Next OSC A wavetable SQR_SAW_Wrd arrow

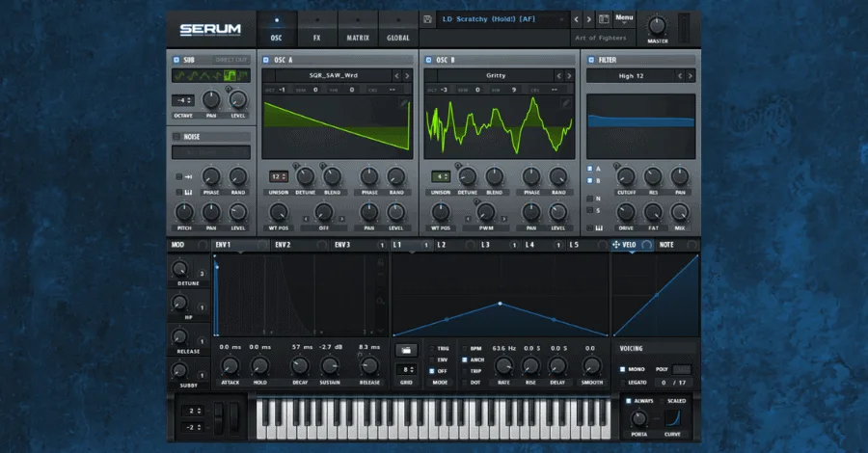(407, 76)
